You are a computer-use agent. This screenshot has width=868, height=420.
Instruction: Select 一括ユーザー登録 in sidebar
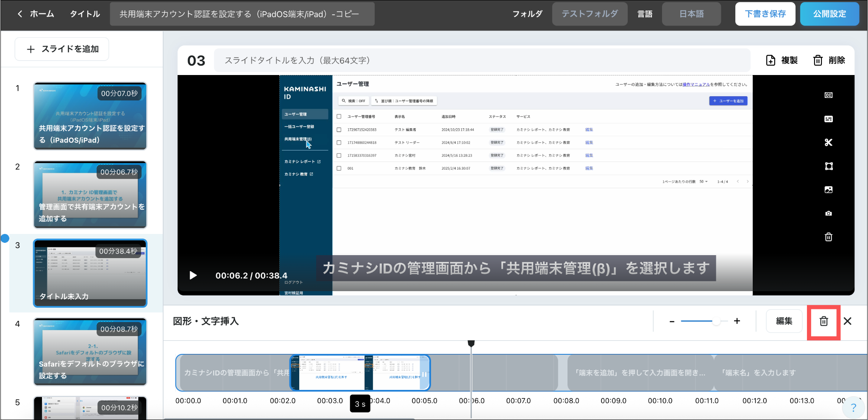tap(299, 127)
